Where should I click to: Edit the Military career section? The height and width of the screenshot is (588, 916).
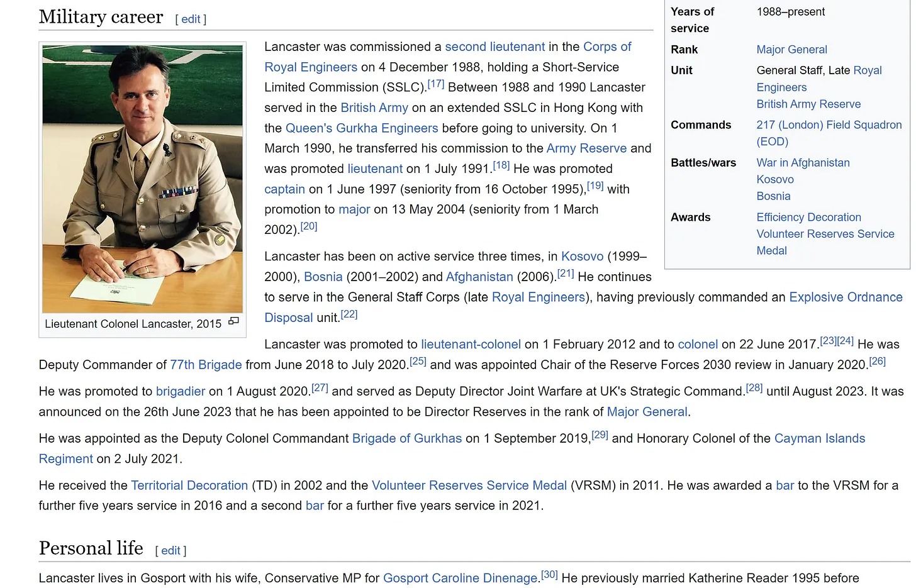tap(191, 19)
